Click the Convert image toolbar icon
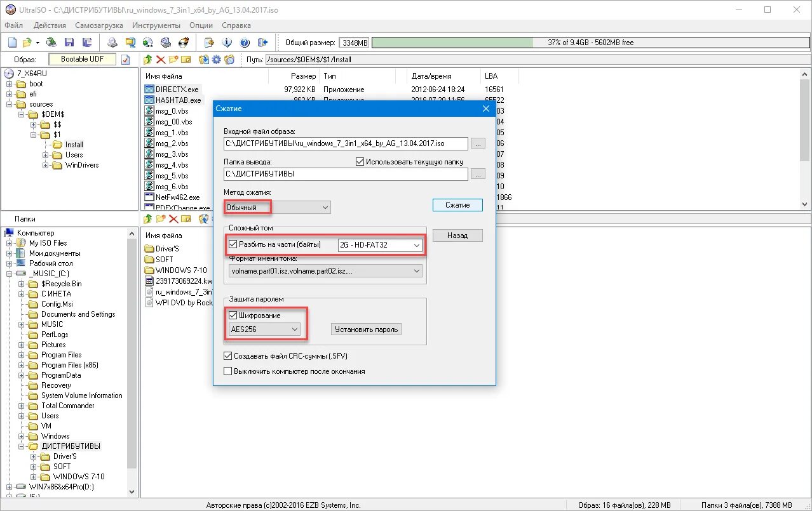812x511 pixels. 148,43
